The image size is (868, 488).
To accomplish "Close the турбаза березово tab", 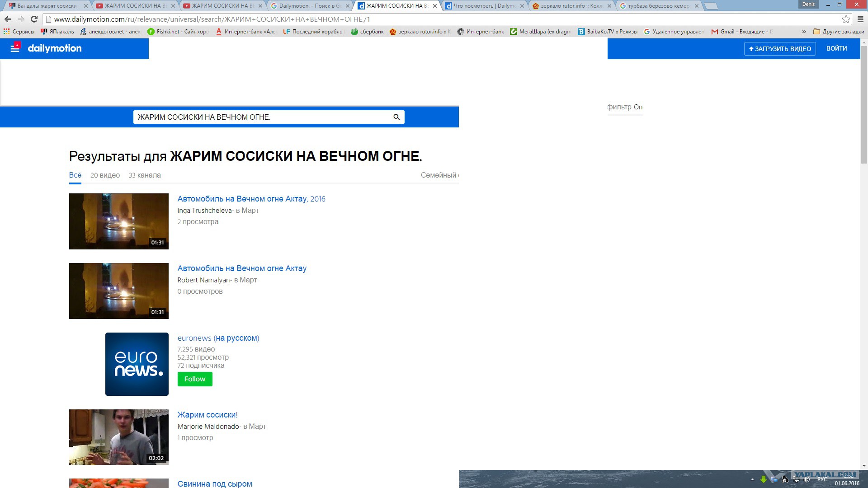I will coord(697,6).
